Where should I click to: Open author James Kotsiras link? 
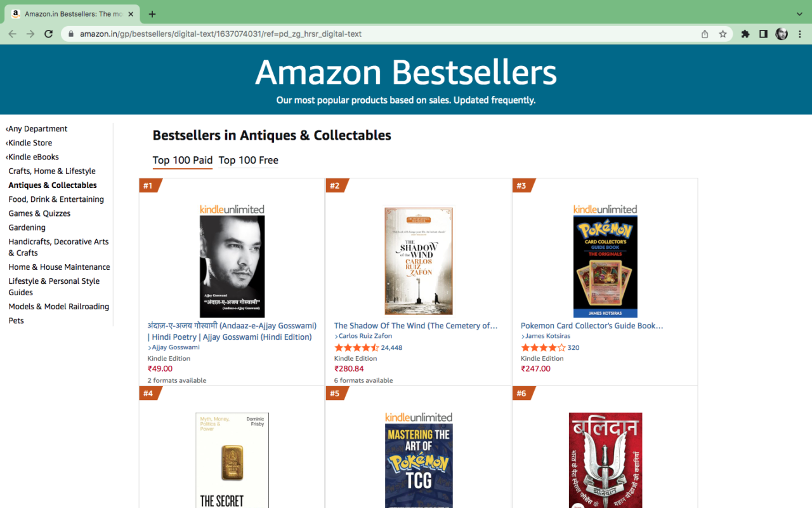(x=548, y=336)
